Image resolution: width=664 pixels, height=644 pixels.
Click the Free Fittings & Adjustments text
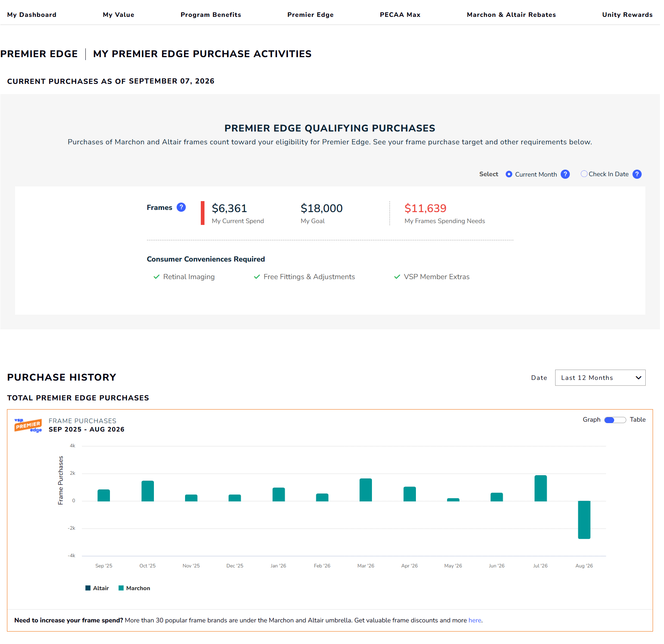point(309,277)
